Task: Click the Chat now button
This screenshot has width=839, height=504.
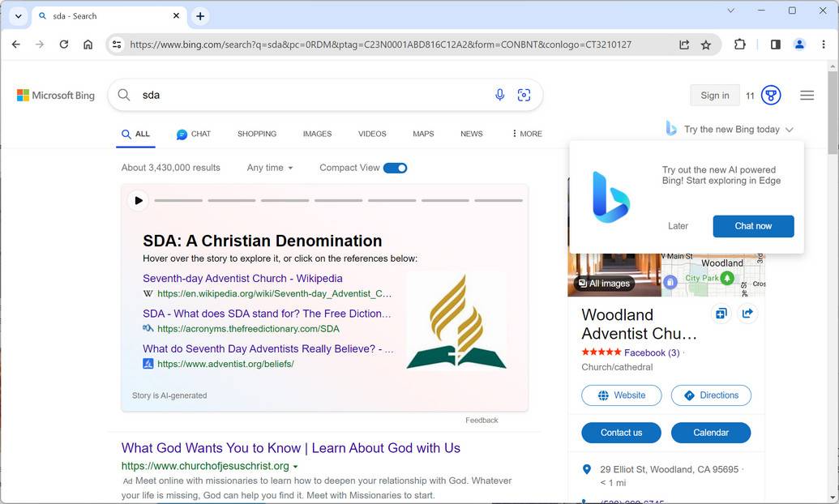Action: (752, 226)
